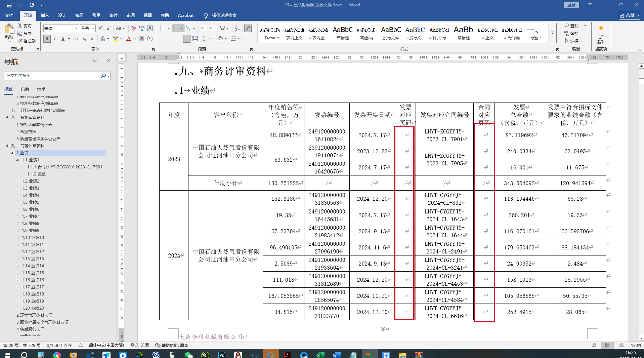Click the 替换 (Replace) button
644x358 pixels.
coord(572,33)
